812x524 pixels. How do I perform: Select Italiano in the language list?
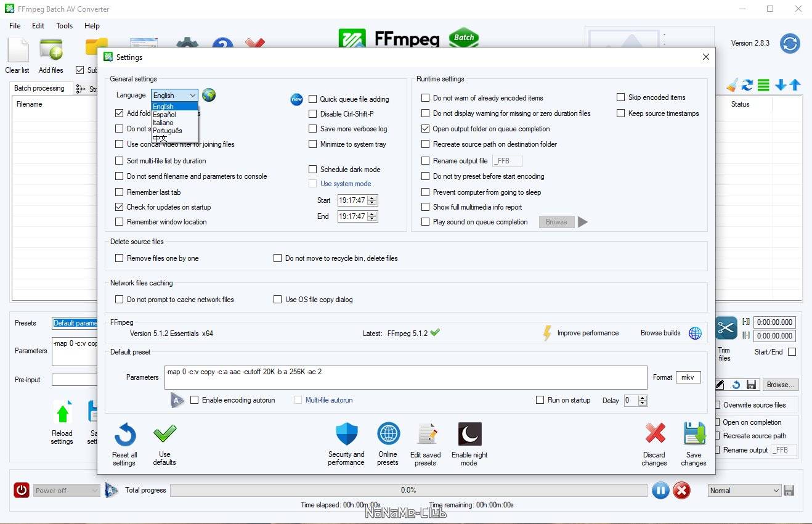click(x=174, y=123)
